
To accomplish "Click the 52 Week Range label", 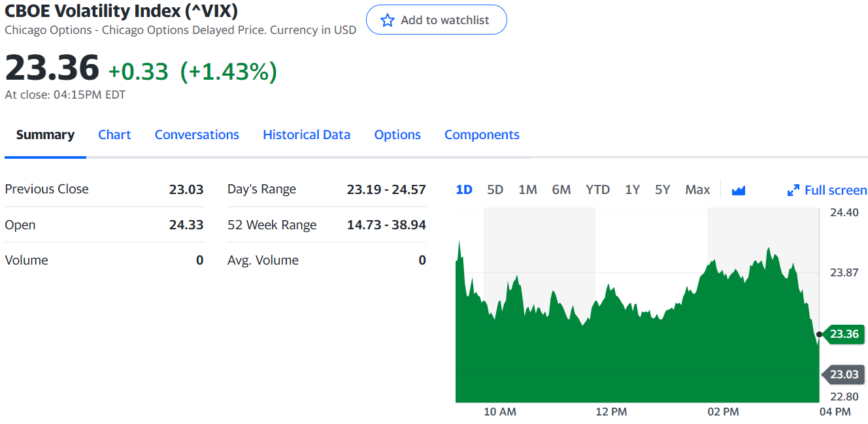I will [x=272, y=225].
